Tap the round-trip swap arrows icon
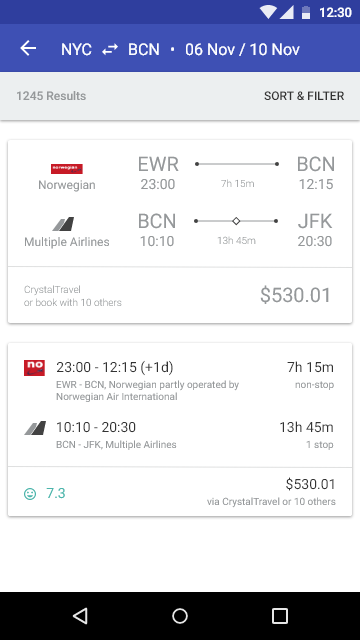 (110, 49)
